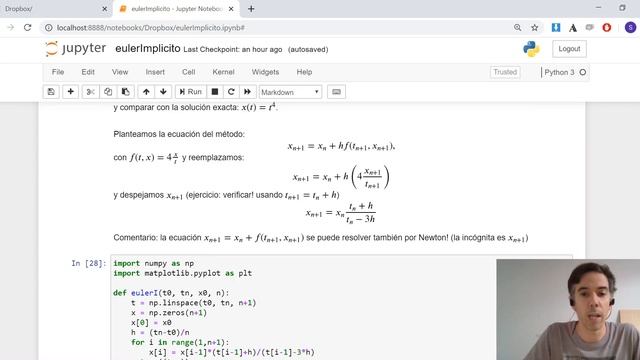
Task: Click the red Opera-style extension icon
Action: coord(607,27)
